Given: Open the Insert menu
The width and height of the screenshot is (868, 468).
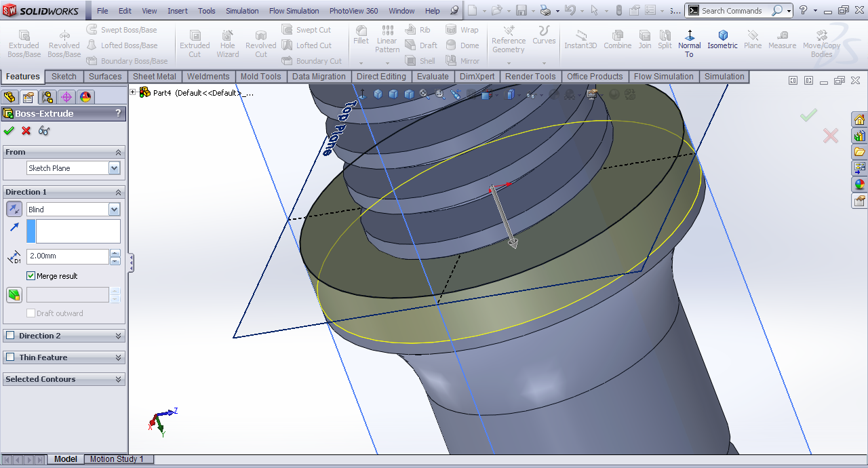Looking at the screenshot, I should [178, 11].
